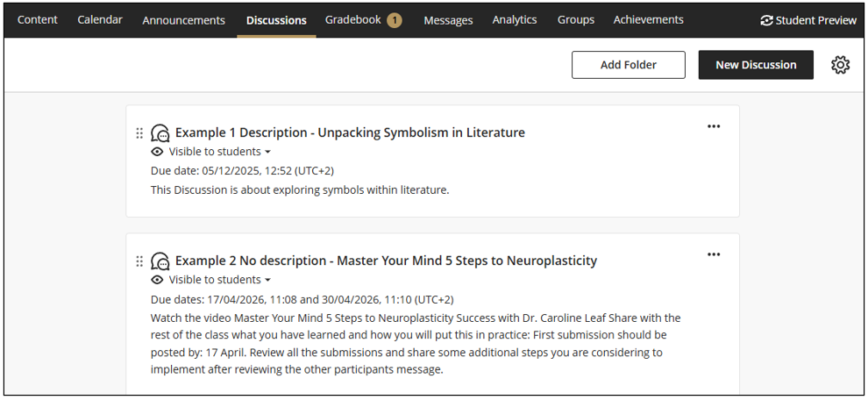Open the discussions settings gear icon

pyautogui.click(x=840, y=65)
